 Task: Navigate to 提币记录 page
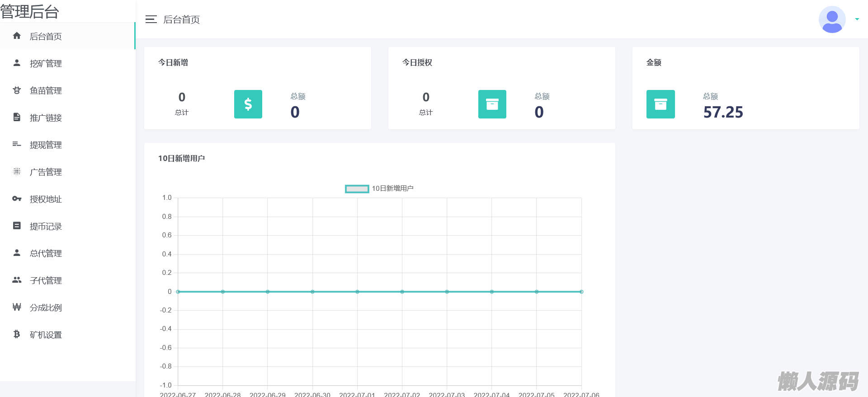46,226
